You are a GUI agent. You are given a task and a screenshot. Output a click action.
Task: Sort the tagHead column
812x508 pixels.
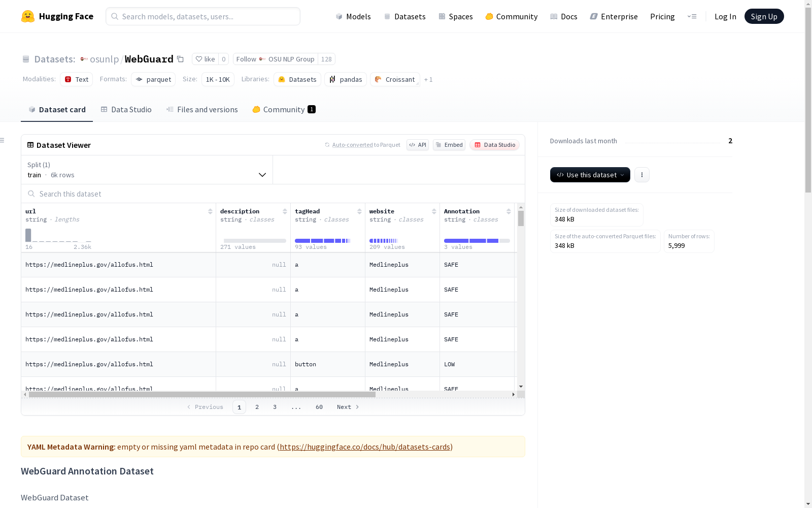[359, 211]
